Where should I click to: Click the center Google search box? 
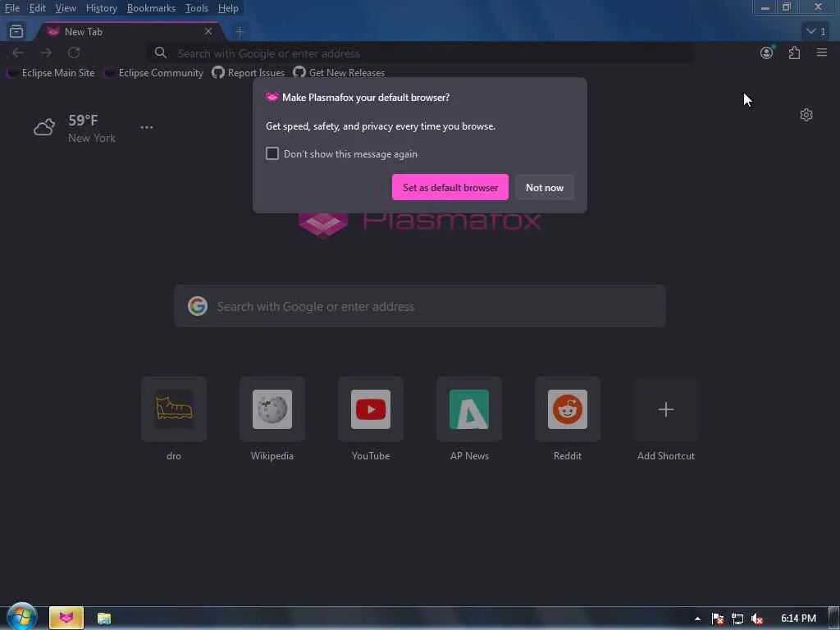pyautogui.click(x=420, y=306)
